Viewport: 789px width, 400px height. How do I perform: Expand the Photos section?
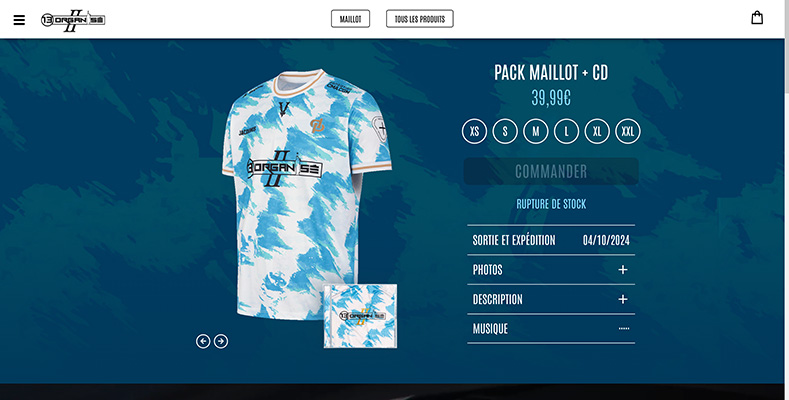coord(551,270)
